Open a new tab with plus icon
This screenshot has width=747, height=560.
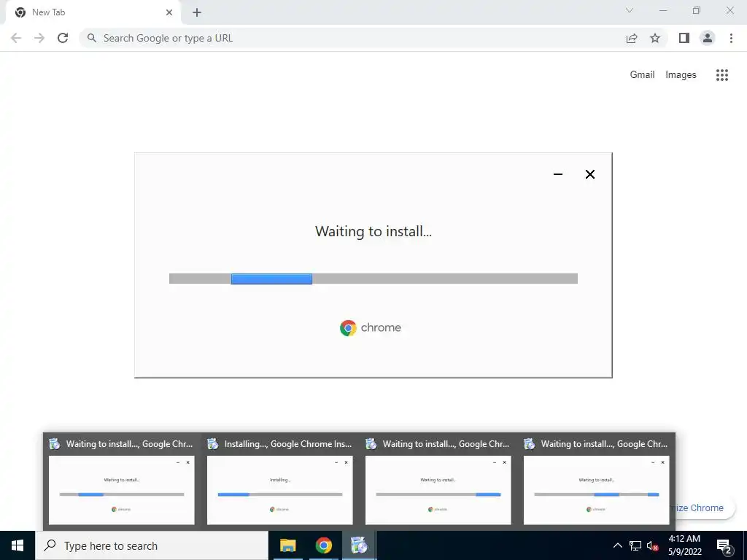[197, 12]
